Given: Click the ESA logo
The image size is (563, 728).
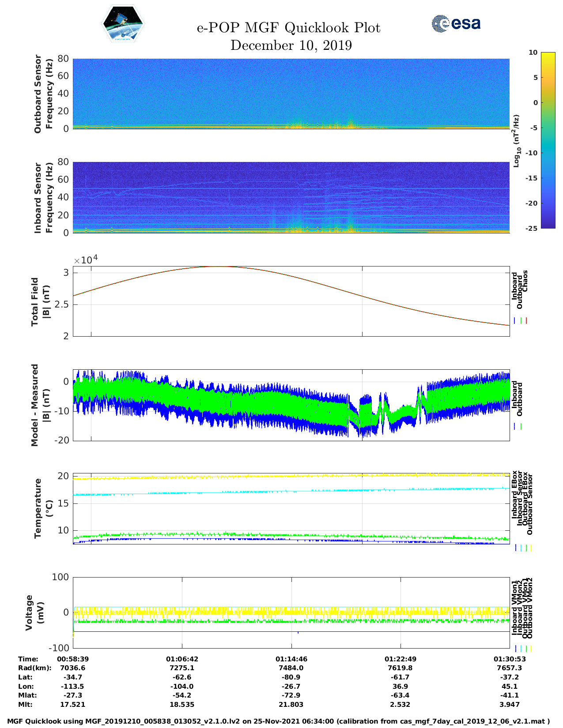Looking at the screenshot, I should (x=456, y=23).
